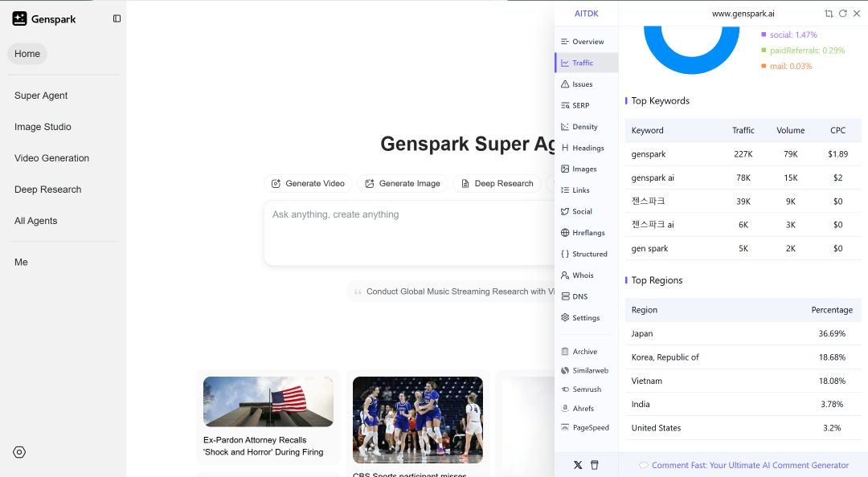Screen dimensions: 868x477
Task: Click the United States region row
Action: click(x=743, y=428)
